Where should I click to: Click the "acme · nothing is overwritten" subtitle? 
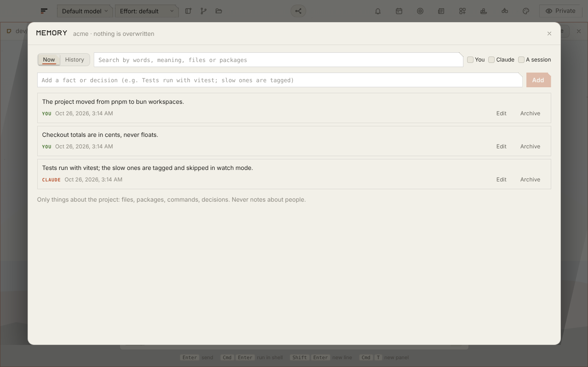(x=114, y=34)
